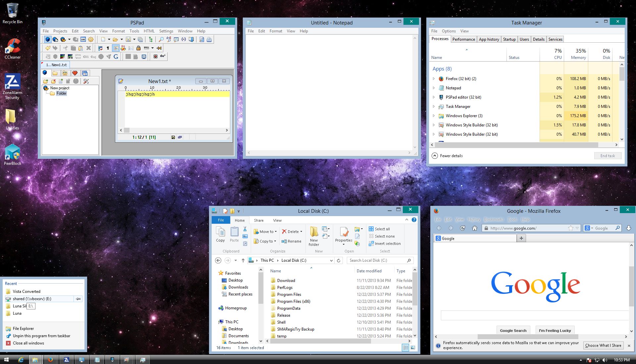Toggle special characters pilcrow icon in PSPad
The image size is (636, 364).
(x=108, y=48)
